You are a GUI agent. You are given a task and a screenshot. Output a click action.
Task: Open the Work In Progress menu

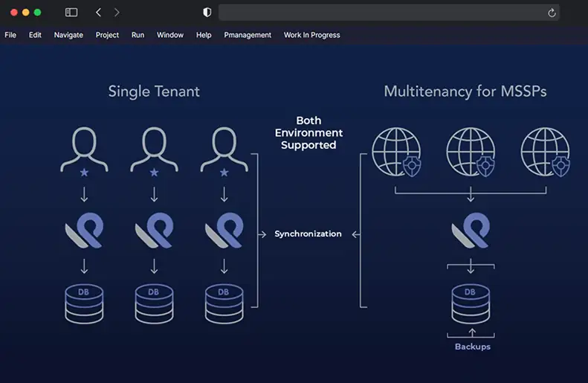[312, 35]
